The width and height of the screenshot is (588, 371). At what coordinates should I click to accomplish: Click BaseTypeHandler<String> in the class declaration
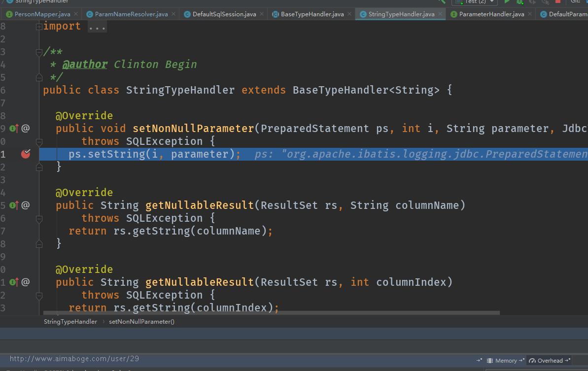click(x=366, y=90)
